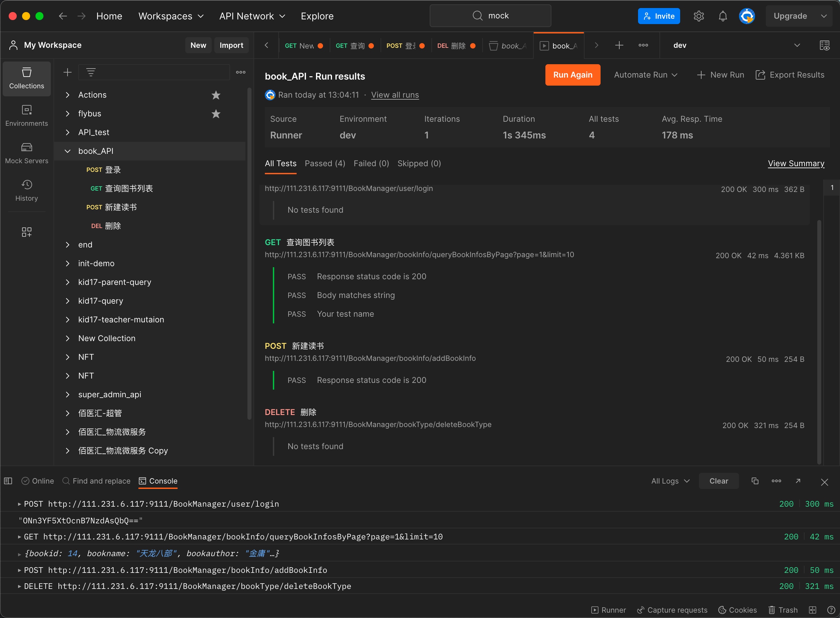Click the copy console logs icon

(755, 481)
